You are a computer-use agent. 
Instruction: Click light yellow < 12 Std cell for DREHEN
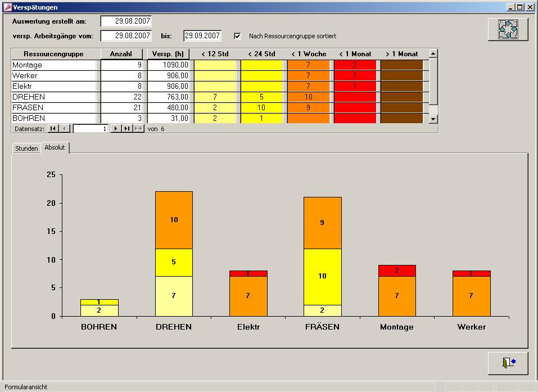pyautogui.click(x=215, y=97)
